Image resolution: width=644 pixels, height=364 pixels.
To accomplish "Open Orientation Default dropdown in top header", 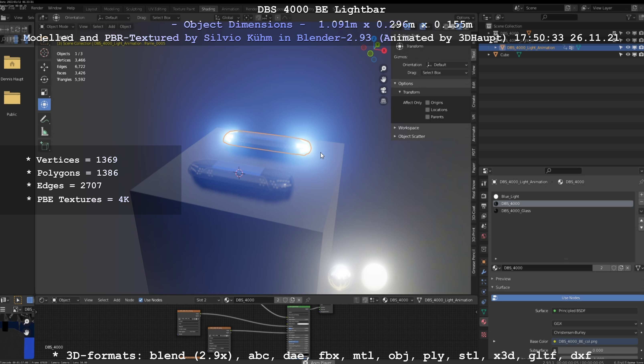I will (114, 17).
